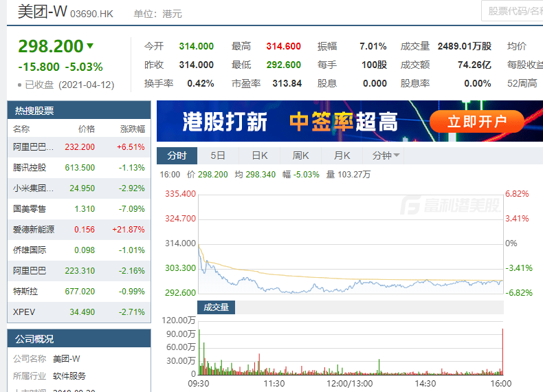Switch to the 分时 chart tab

pyautogui.click(x=177, y=155)
